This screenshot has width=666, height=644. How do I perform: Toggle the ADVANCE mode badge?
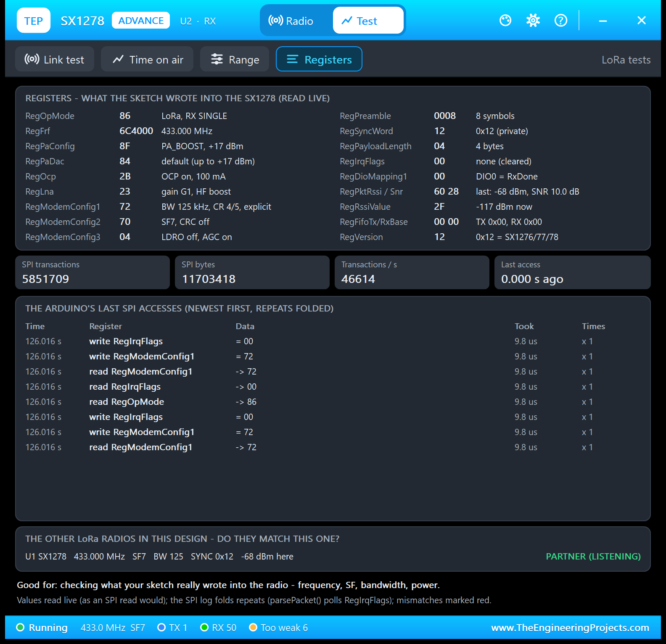(x=141, y=21)
